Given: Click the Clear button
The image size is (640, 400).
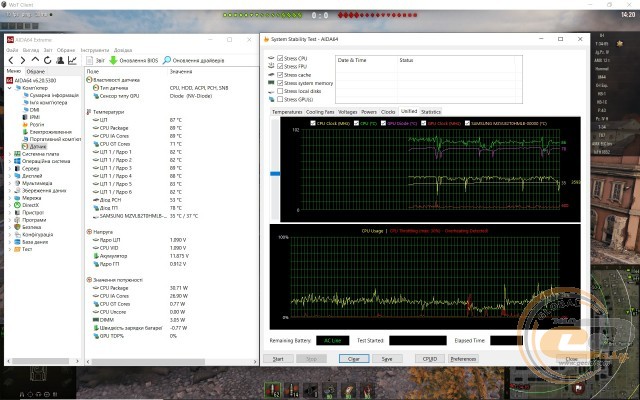Looking at the screenshot, I should (354, 359).
